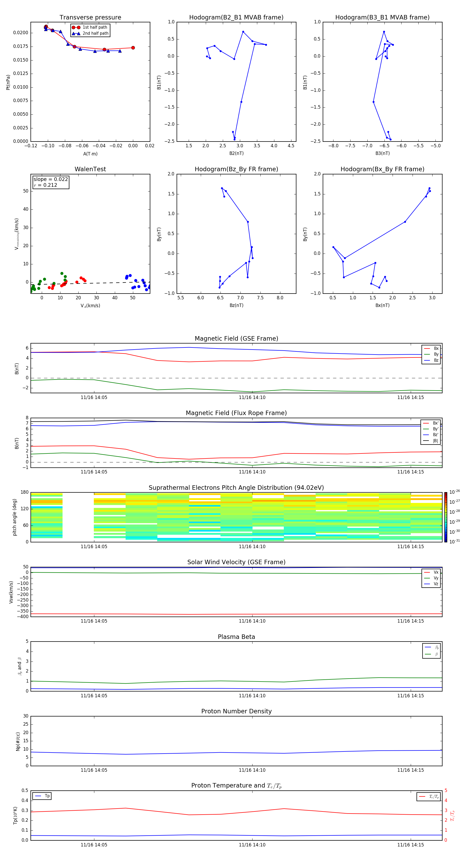Click 'Magnetic Field (Flux Rope Frame)' title
Viewport: 473px width, 868px height.
point(236,413)
